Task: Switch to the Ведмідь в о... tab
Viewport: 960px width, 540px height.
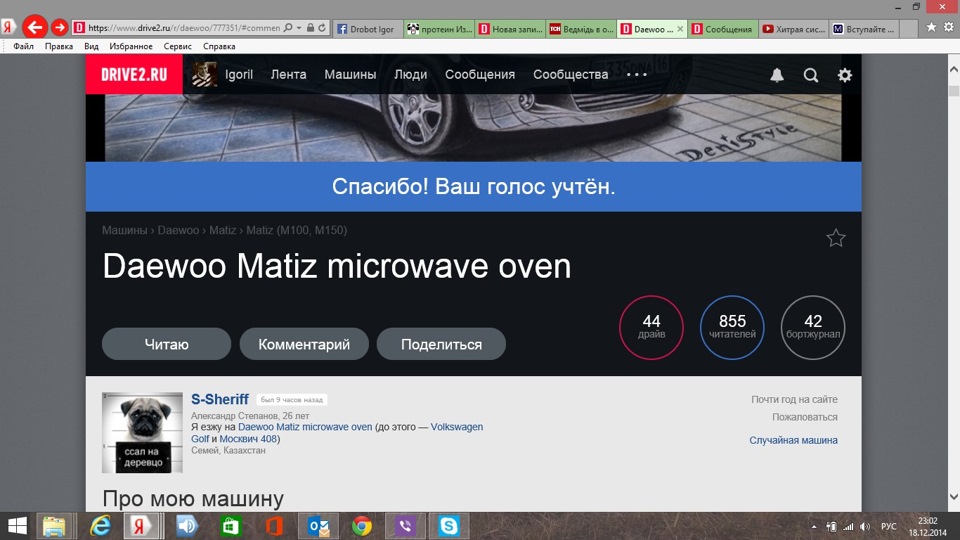Action: [x=582, y=29]
